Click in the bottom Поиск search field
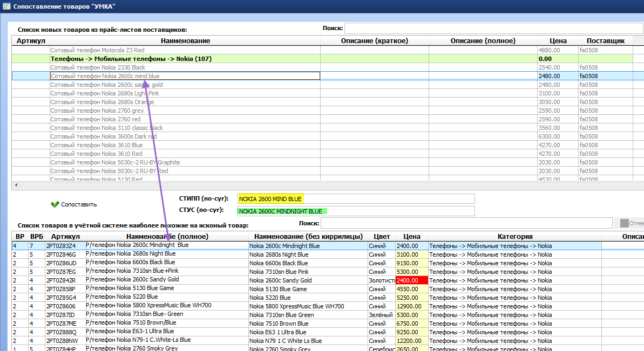 (x=466, y=223)
